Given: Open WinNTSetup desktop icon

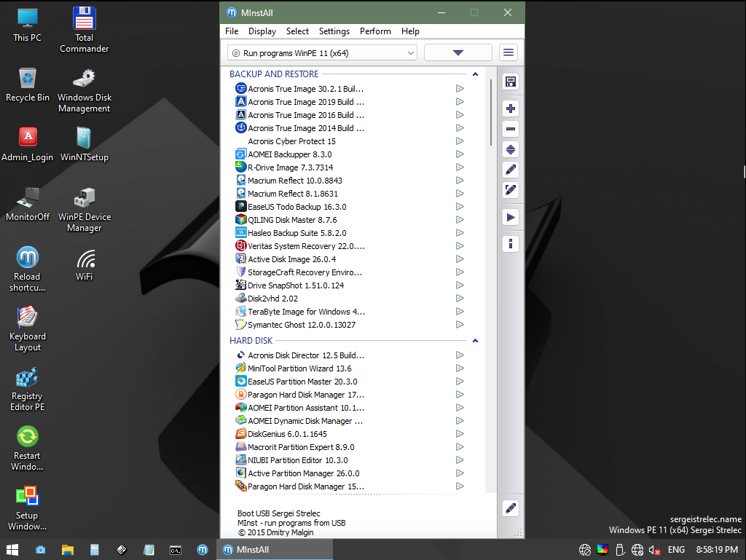Looking at the screenshot, I should click(x=85, y=143).
